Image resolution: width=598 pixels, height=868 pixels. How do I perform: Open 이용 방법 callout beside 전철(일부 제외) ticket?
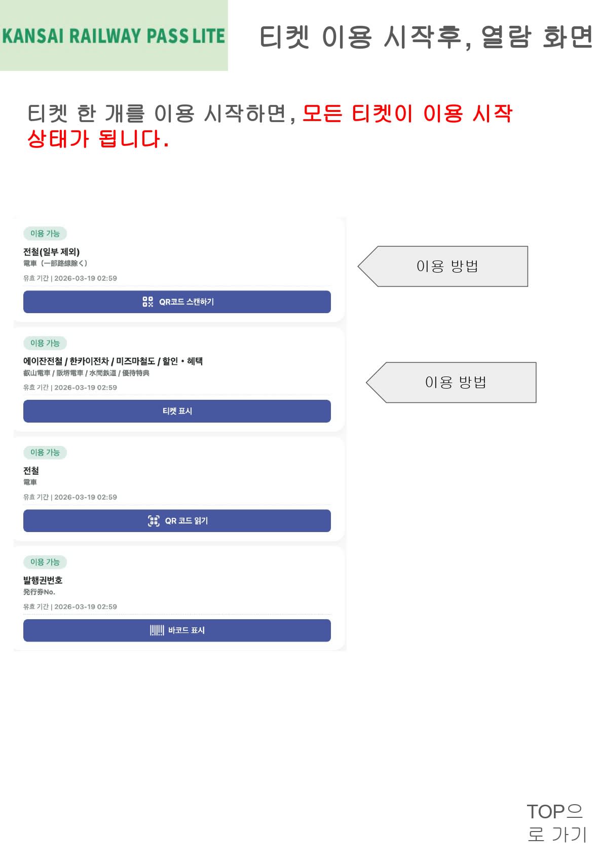pyautogui.click(x=446, y=267)
